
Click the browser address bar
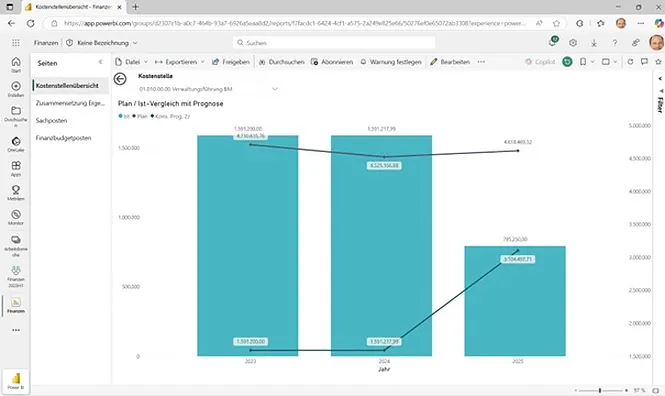click(x=295, y=23)
